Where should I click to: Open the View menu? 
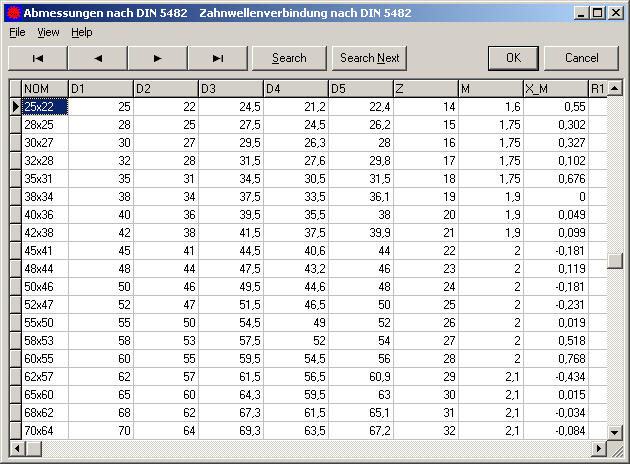[x=48, y=32]
